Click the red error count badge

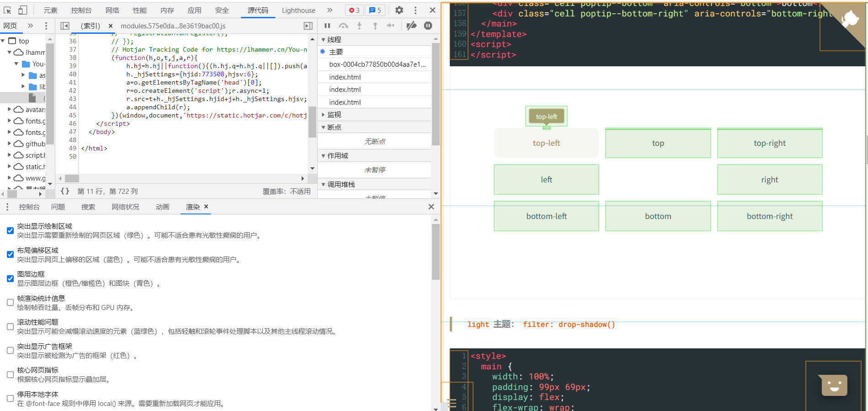point(354,10)
